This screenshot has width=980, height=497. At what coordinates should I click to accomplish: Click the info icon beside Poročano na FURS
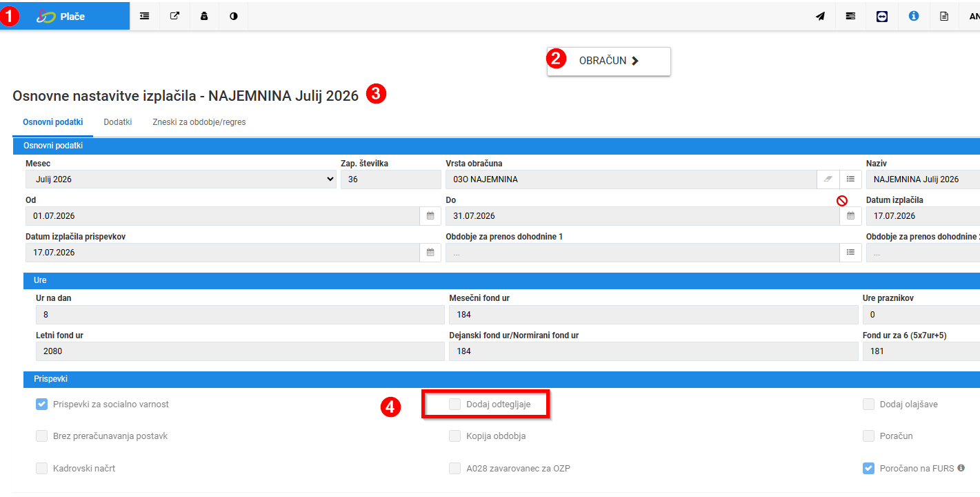[x=961, y=468]
